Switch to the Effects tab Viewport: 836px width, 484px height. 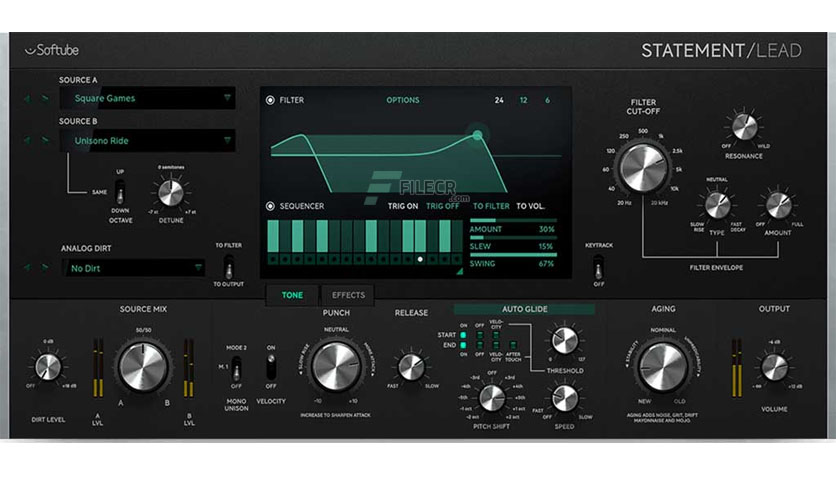(348, 295)
